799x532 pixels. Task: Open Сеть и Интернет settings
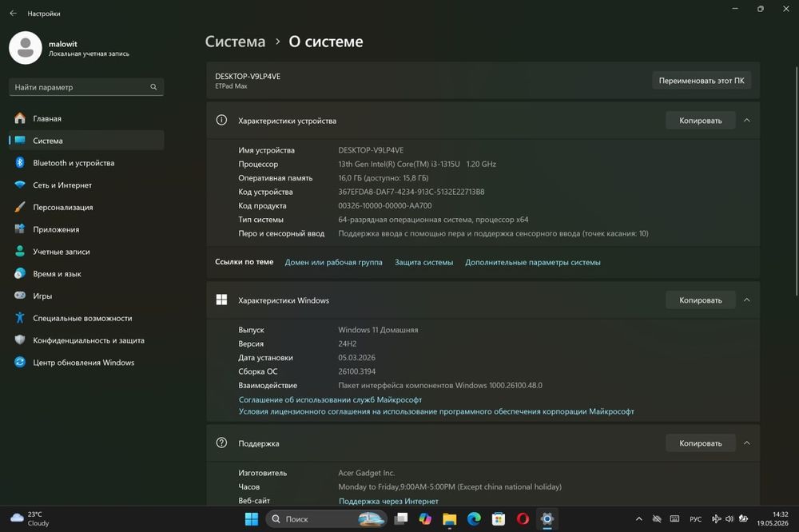86,185
